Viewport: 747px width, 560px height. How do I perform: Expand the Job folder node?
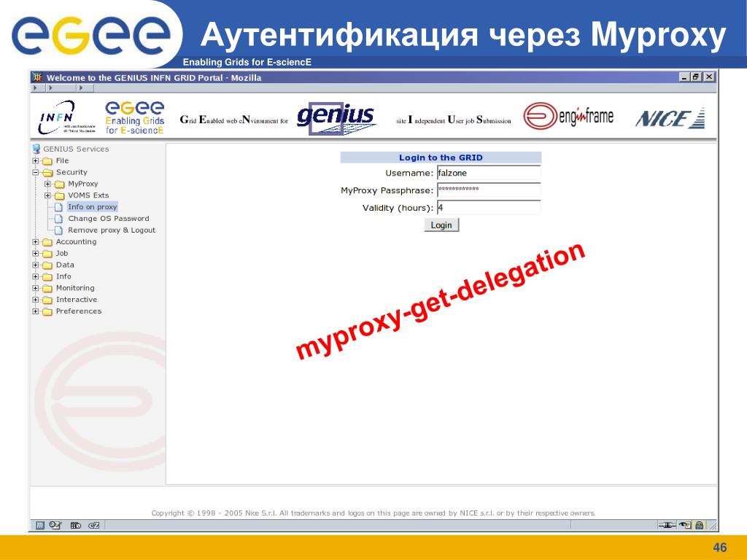tap(35, 254)
